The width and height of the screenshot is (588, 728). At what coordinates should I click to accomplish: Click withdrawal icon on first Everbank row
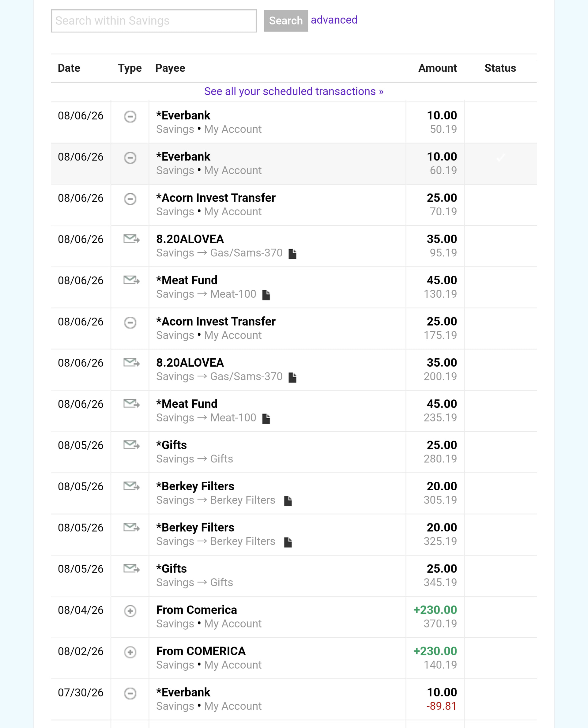tap(130, 116)
